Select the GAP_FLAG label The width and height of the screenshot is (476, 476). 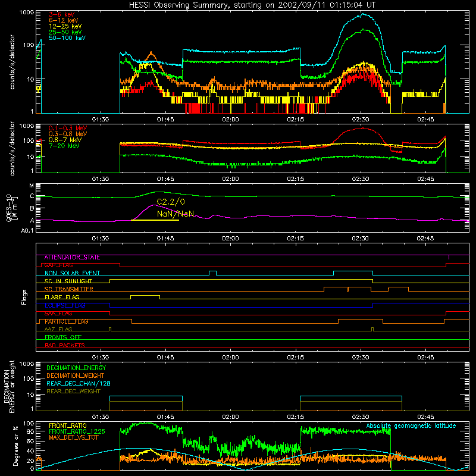pyautogui.click(x=58, y=265)
